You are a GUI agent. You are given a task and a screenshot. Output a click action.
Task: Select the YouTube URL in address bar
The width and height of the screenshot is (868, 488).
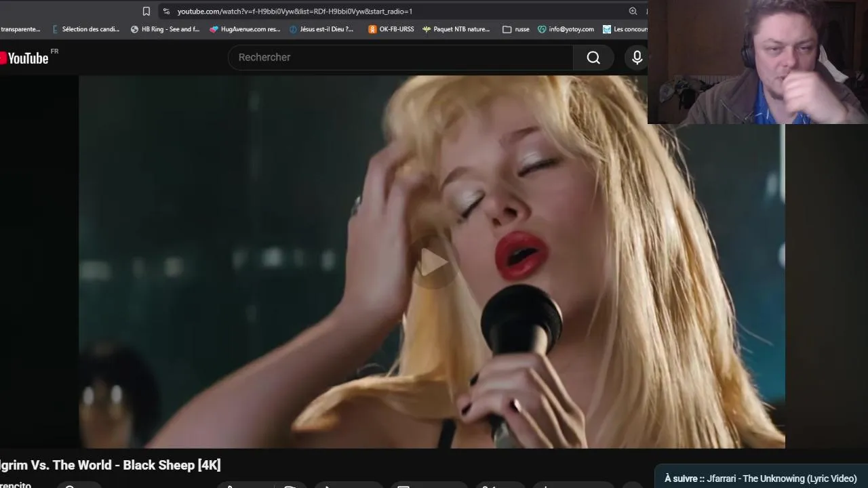[295, 11]
